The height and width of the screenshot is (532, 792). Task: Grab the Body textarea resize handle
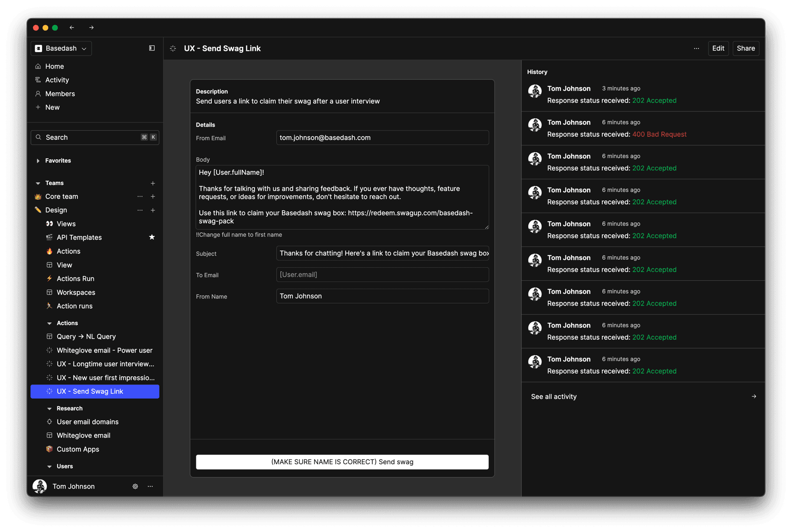point(486,227)
